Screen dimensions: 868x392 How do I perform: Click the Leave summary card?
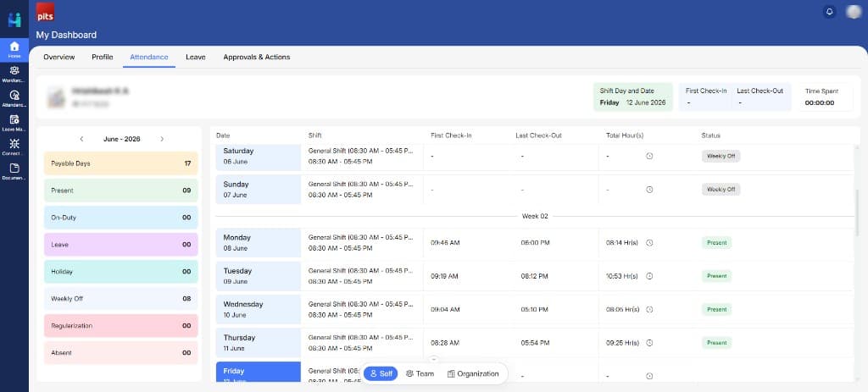(x=120, y=245)
